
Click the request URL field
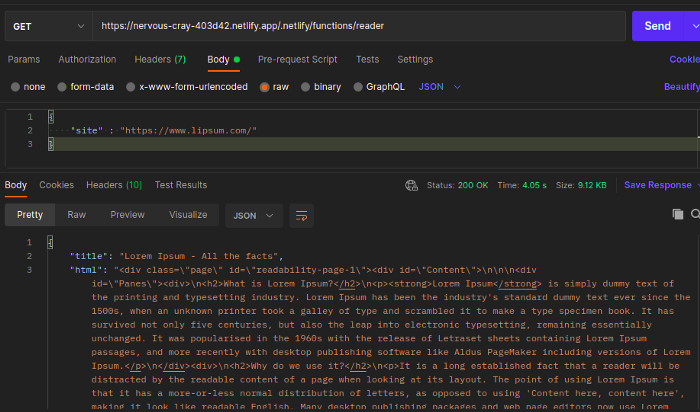pos(358,26)
